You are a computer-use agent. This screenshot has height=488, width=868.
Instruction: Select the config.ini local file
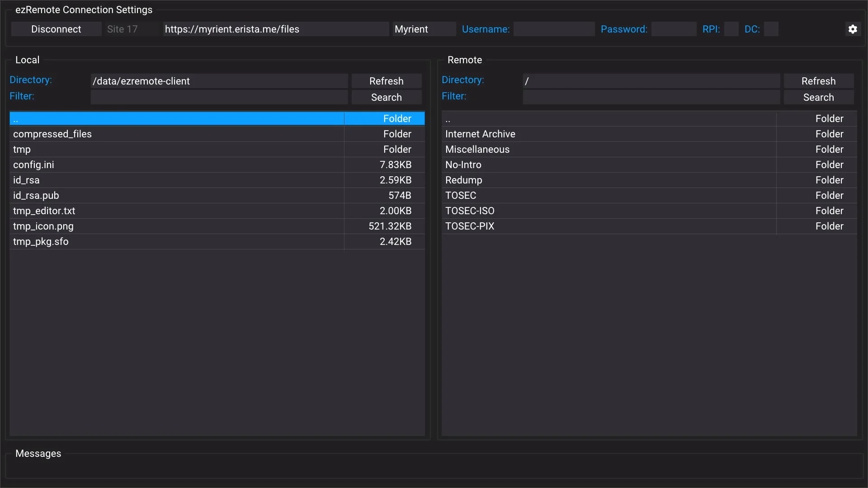pyautogui.click(x=33, y=165)
